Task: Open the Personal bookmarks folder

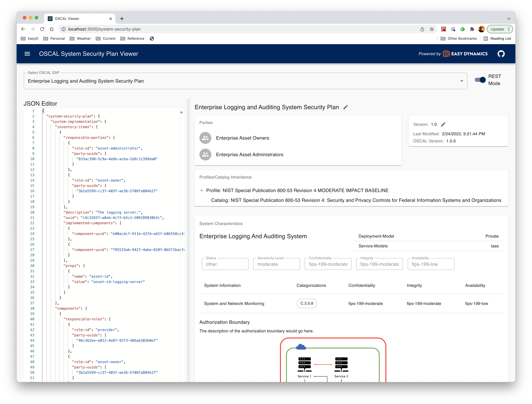Action: [x=54, y=39]
